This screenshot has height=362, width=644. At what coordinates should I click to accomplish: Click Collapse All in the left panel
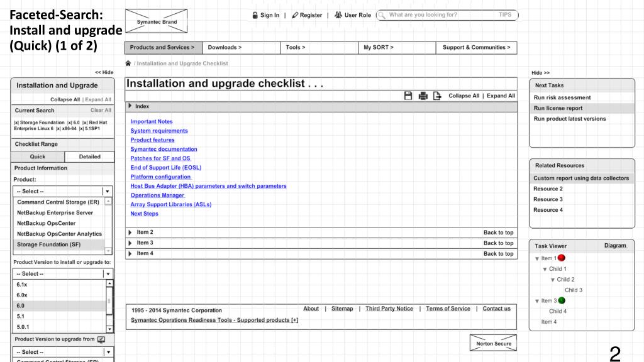click(x=65, y=99)
